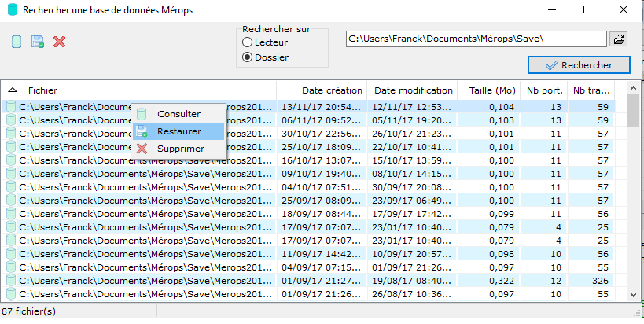The image size is (644, 324).
Task: Click the 87 fichier(s) status bar text
Action: pos(29,311)
